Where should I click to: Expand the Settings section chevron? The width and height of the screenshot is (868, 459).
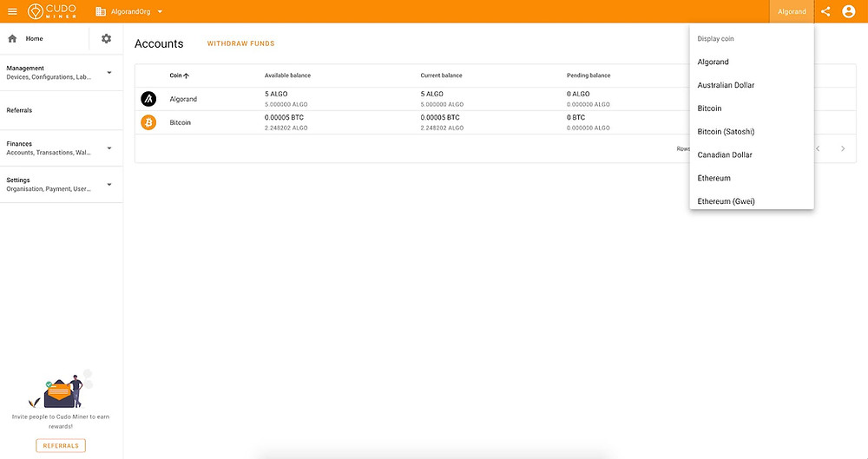[109, 184]
